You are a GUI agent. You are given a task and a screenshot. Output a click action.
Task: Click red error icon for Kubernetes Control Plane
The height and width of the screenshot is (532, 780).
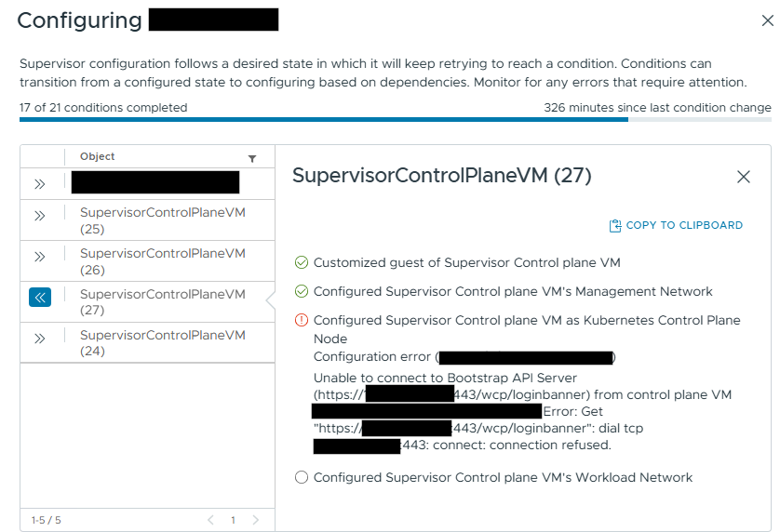pyautogui.click(x=302, y=320)
